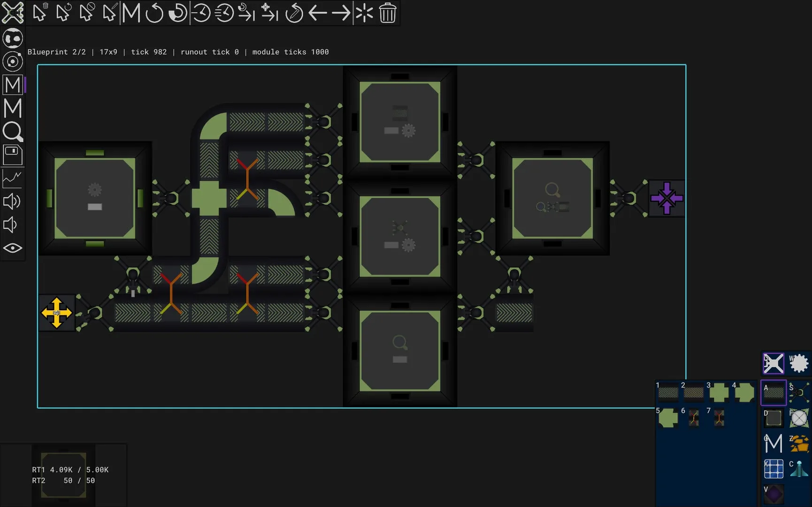This screenshot has height=507, width=812.
Task: Open the planet view icon
Action: coord(13,38)
